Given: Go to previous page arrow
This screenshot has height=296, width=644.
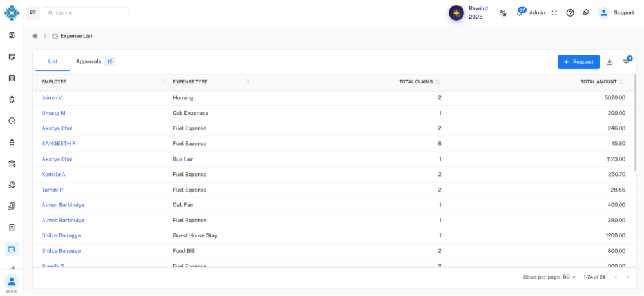Looking at the screenshot, I should (x=616, y=277).
